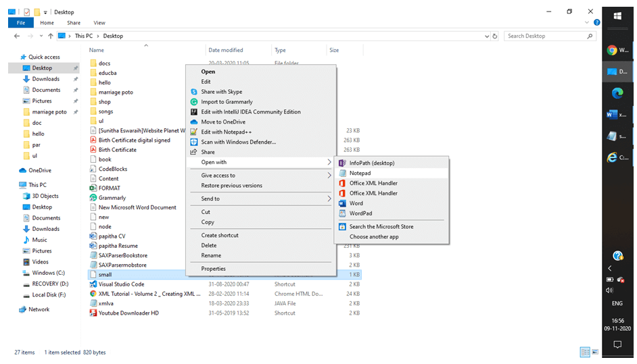The image size is (637, 364).
Task: Click Internet Explorer icon in taskbar
Action: click(x=611, y=157)
